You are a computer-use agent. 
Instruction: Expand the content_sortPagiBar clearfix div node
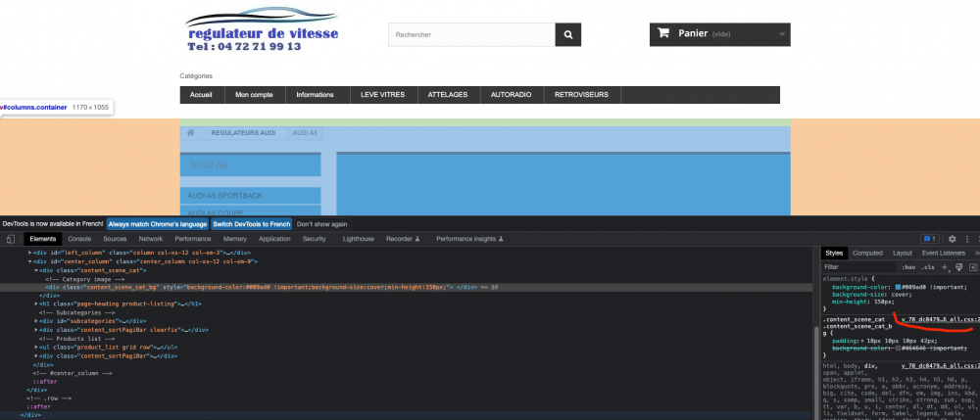click(35, 330)
